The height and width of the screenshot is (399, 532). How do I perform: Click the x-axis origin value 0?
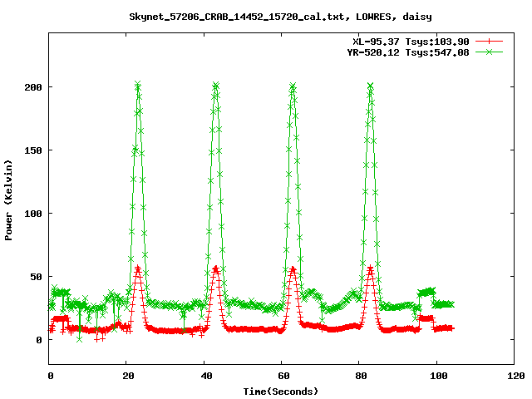(51, 376)
